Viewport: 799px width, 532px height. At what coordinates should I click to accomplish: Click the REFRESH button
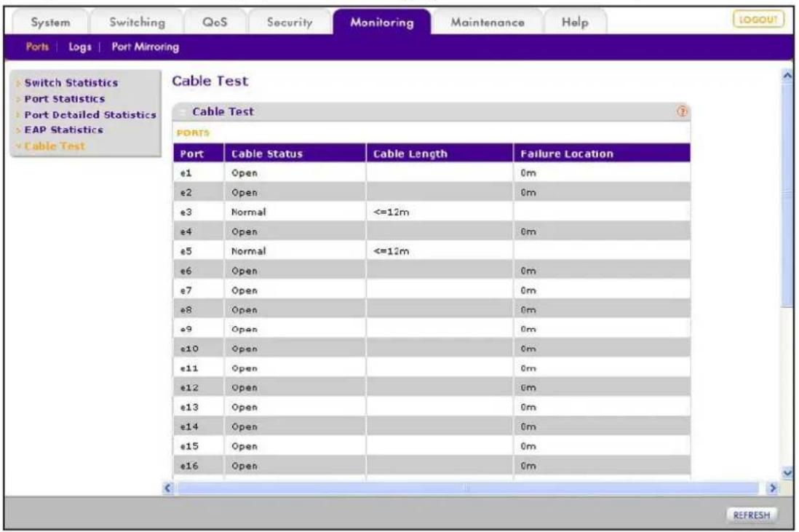tap(752, 515)
